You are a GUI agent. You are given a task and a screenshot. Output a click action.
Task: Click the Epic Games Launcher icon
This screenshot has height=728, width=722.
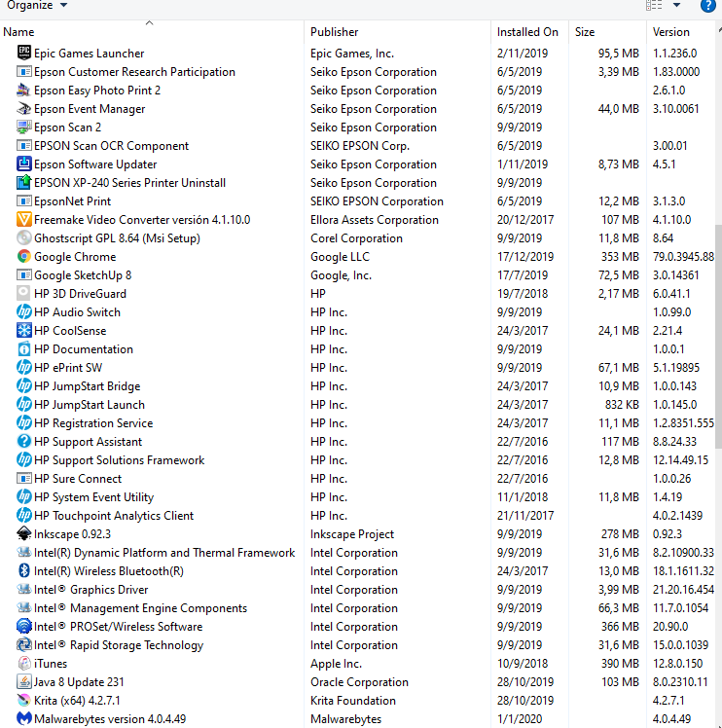pyautogui.click(x=23, y=53)
